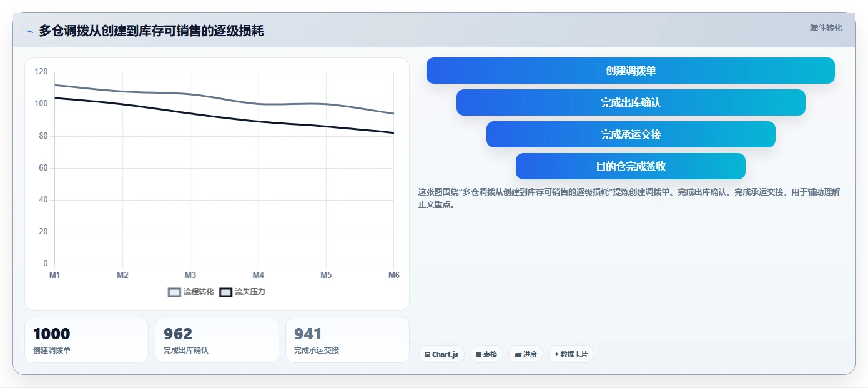
Task: Click the 表格 tag chip
Action: pos(486,354)
